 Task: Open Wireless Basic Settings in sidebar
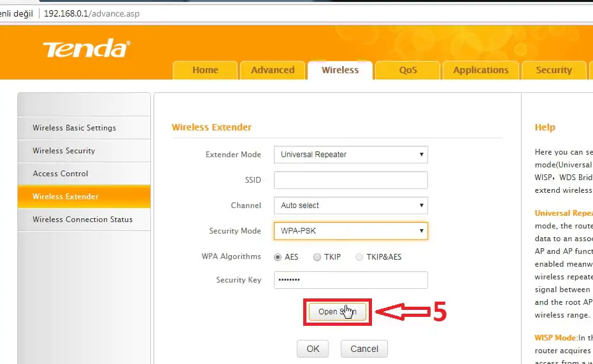click(x=75, y=128)
